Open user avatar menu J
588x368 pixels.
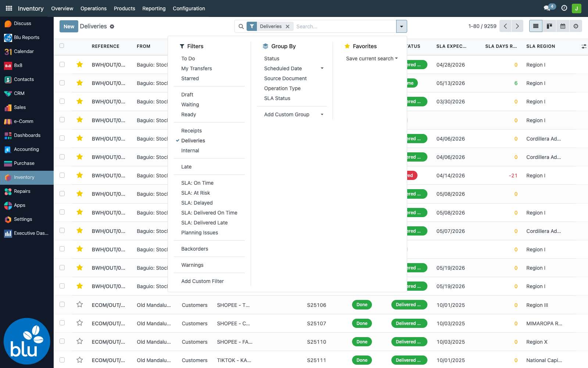pyautogui.click(x=576, y=8)
